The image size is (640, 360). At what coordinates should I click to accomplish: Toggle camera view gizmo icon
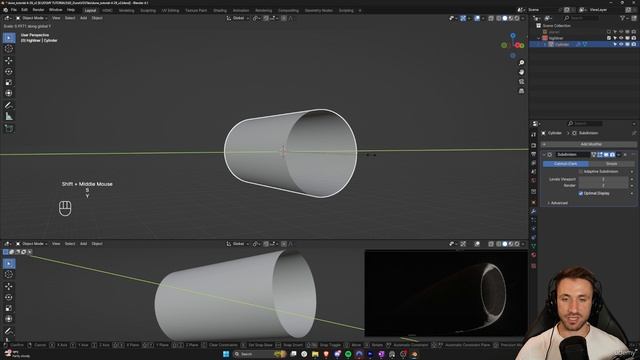click(521, 82)
